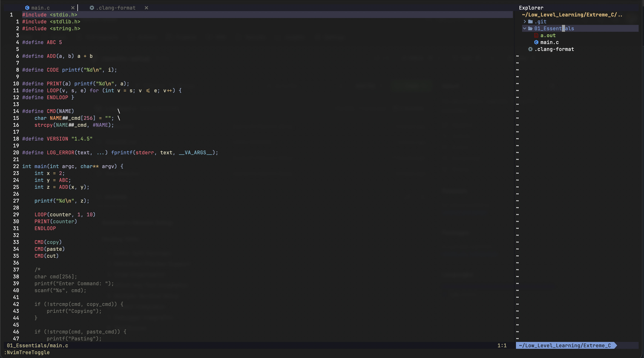Viewport: 644px width, 358px height.
Task: Click the Explorer panel title
Action: pos(531,8)
